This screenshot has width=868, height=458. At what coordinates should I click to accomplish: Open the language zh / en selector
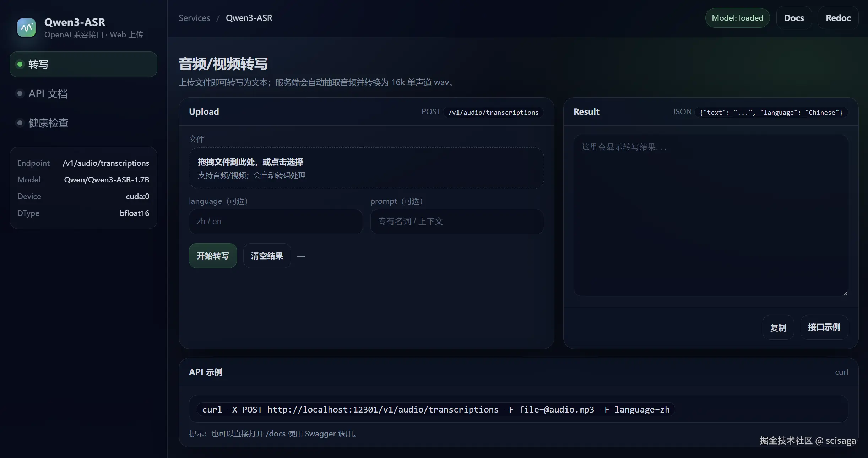coord(276,222)
